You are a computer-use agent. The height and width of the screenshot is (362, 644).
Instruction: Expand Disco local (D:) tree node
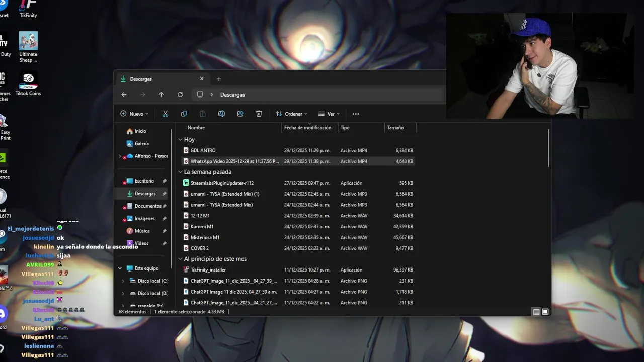[123, 294]
